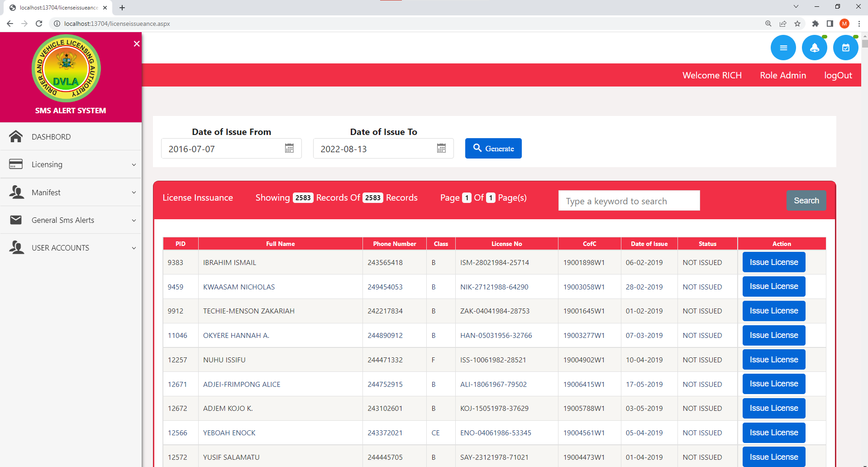The height and width of the screenshot is (467, 868).
Task: Close the sidebar with the X icon
Action: coord(137,43)
